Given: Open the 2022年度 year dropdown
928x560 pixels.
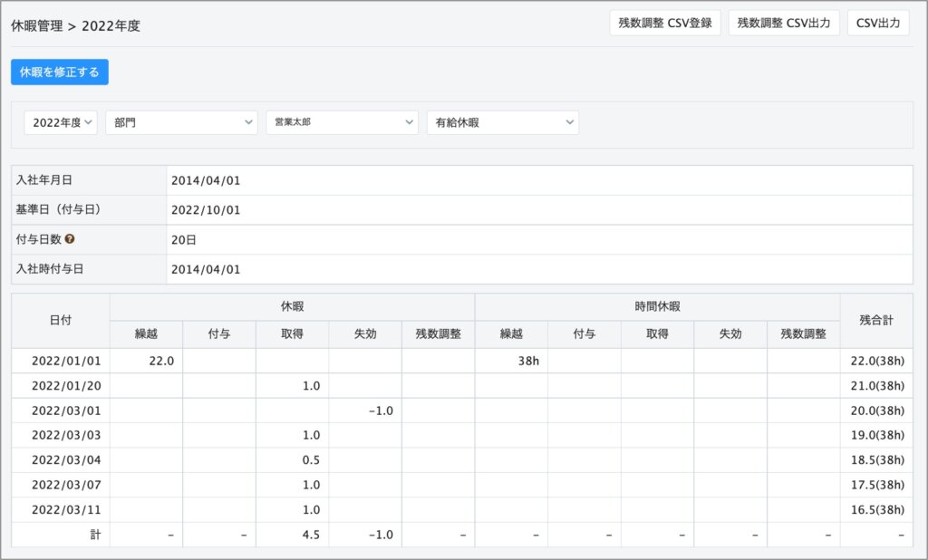Looking at the screenshot, I should pyautogui.click(x=61, y=122).
